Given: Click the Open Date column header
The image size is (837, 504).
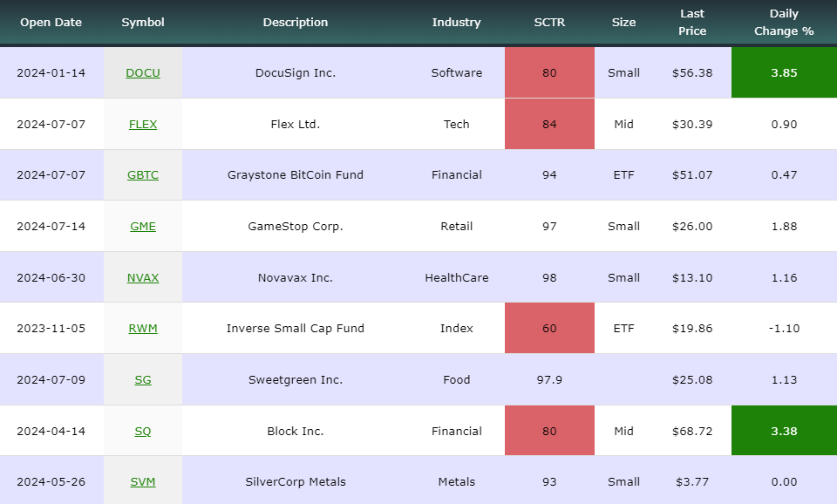Looking at the screenshot, I should click(x=51, y=23).
